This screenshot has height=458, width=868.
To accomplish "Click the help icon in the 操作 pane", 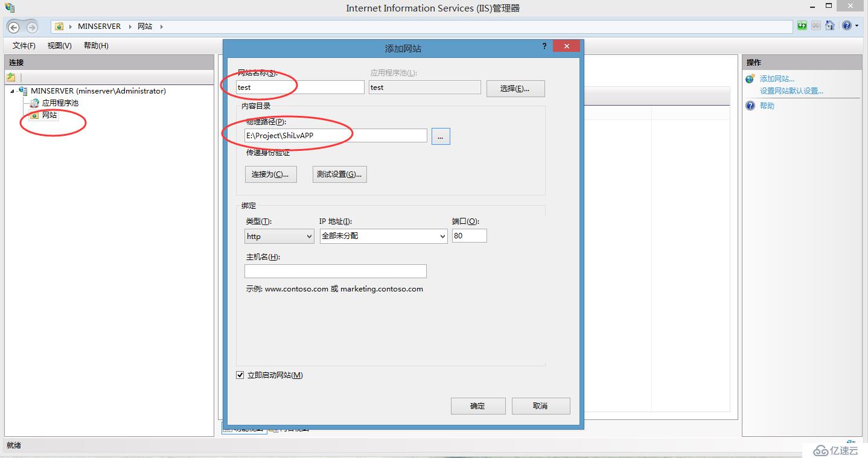I will pyautogui.click(x=750, y=106).
